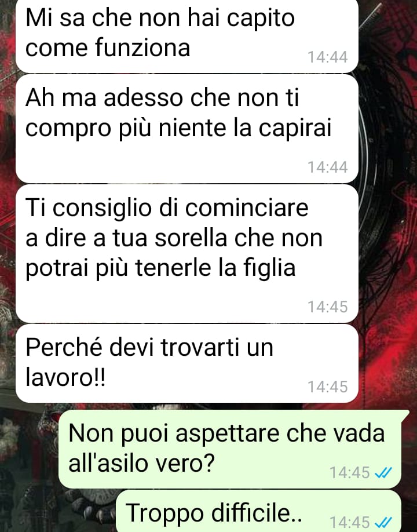Tap 14:45 timestamp under 'tenerle la figlia'
Image resolution: width=417 pixels, height=532 pixels.
[x=327, y=307]
